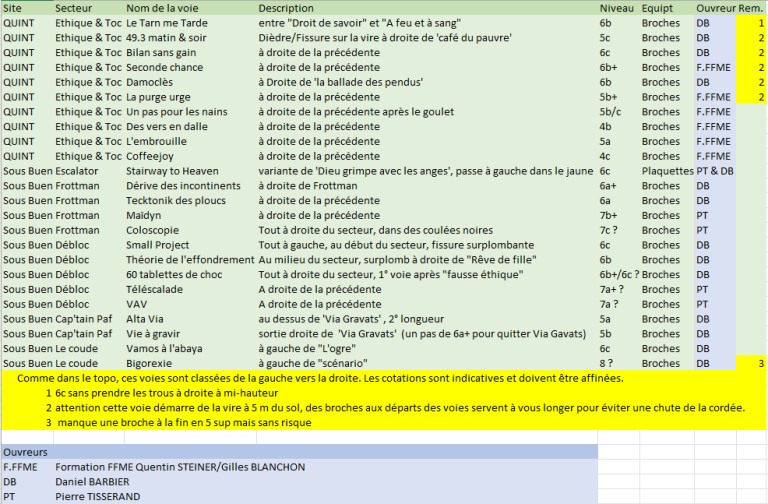Select the 'PT & DB' opener cell
This screenshot has width=768, height=504.
[715, 171]
